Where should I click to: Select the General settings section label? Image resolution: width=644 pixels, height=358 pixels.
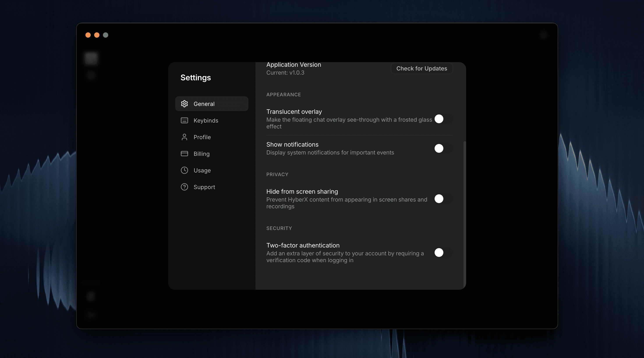click(204, 104)
